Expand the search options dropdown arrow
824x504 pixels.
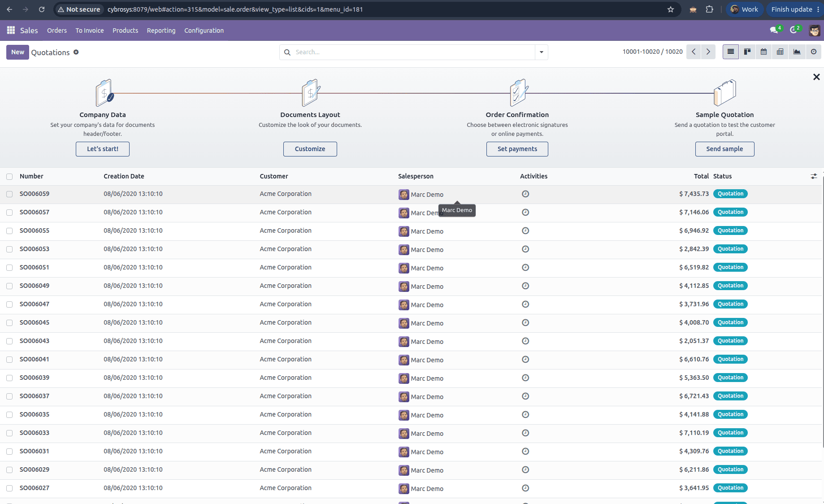tap(542, 52)
